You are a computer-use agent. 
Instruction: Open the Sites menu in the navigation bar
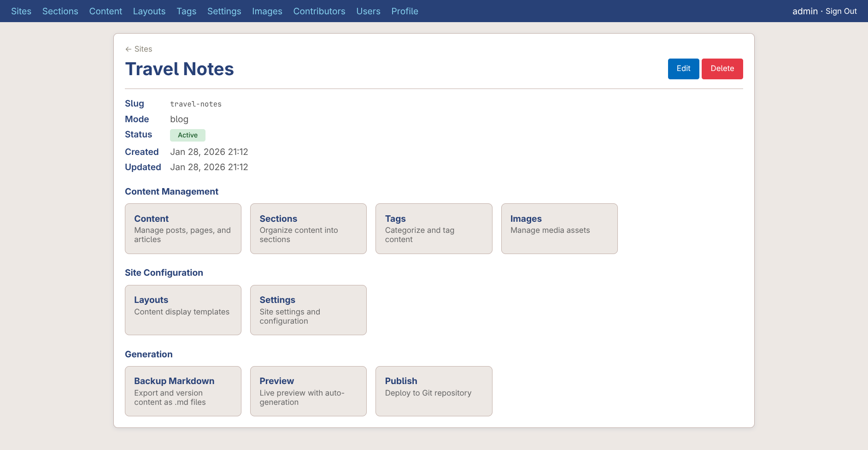[x=21, y=11]
